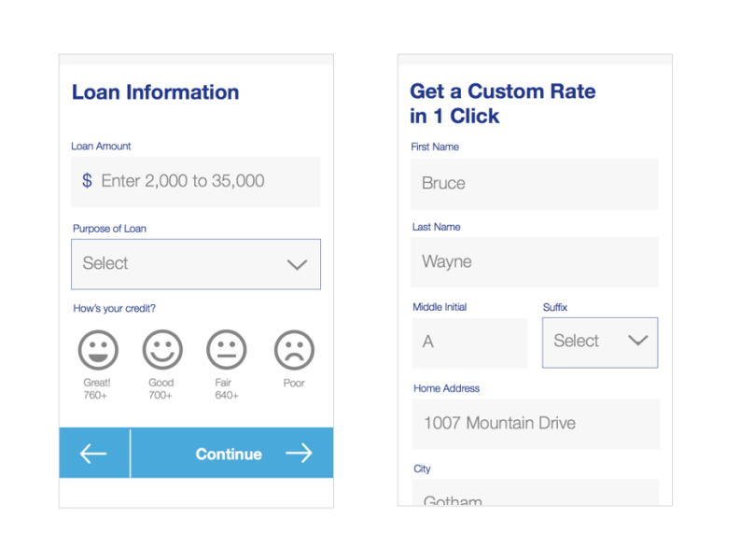Click the Last Name field with Wayne

[x=535, y=262]
